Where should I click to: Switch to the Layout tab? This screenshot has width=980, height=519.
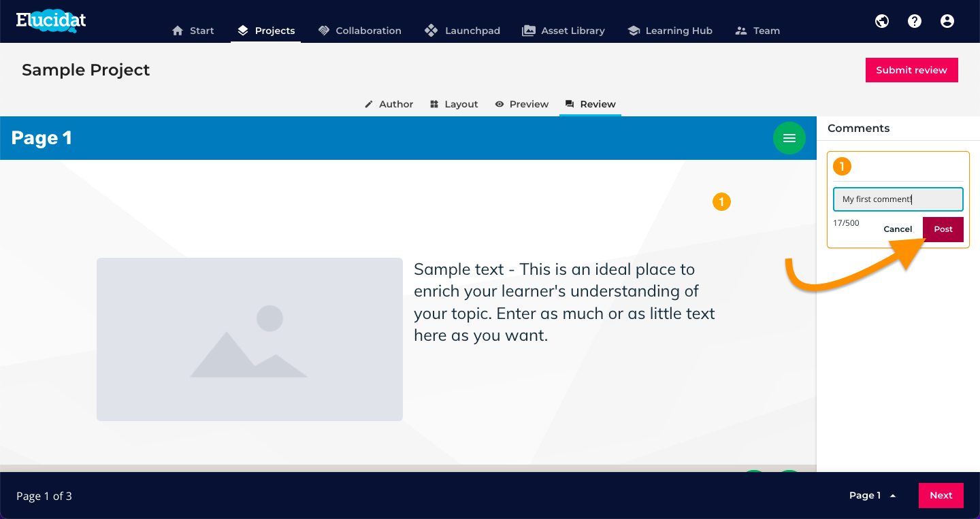point(454,104)
